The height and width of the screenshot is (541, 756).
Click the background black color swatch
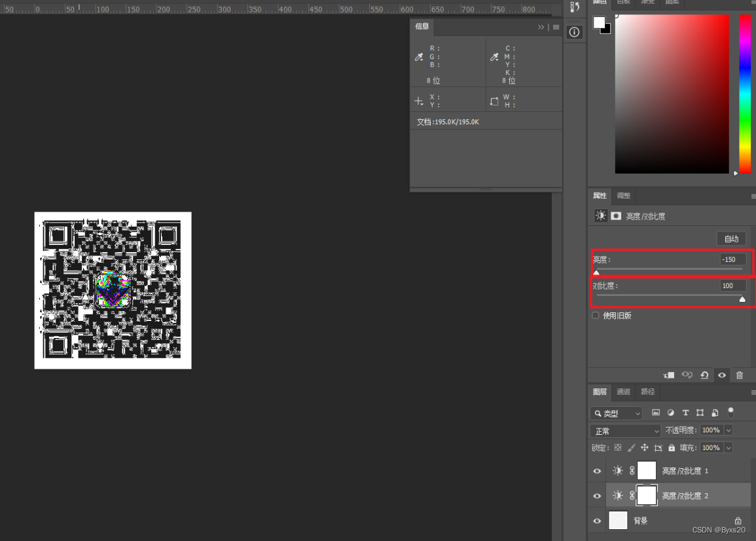pos(607,30)
